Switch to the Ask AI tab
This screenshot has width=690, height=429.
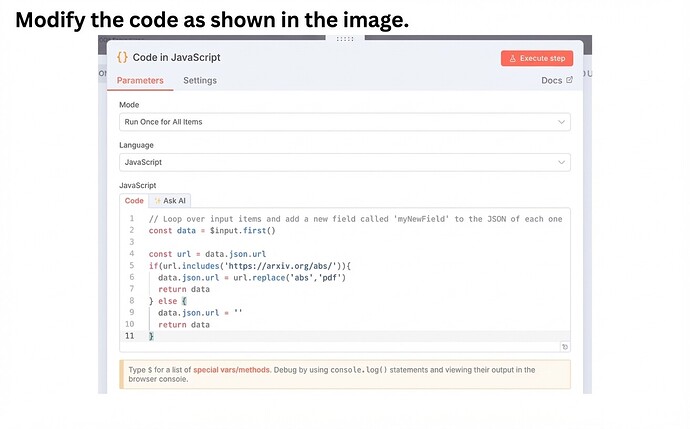pyautogui.click(x=170, y=200)
